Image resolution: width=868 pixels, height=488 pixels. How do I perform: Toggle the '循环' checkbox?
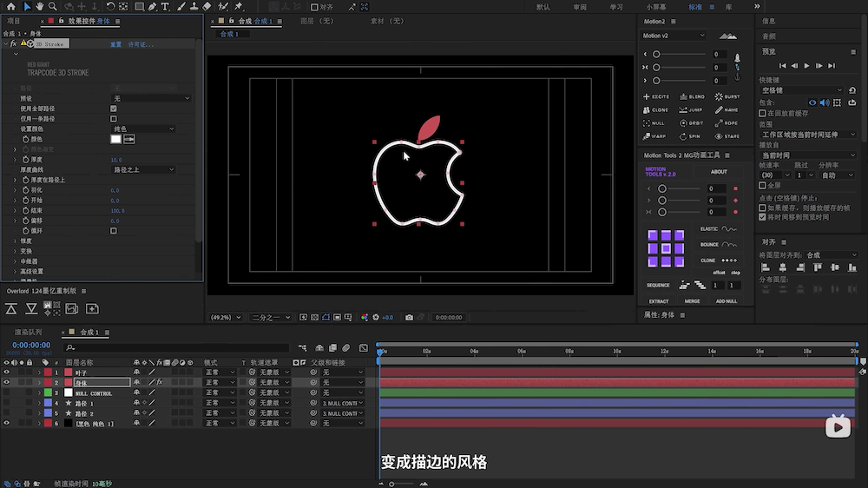[x=114, y=230]
